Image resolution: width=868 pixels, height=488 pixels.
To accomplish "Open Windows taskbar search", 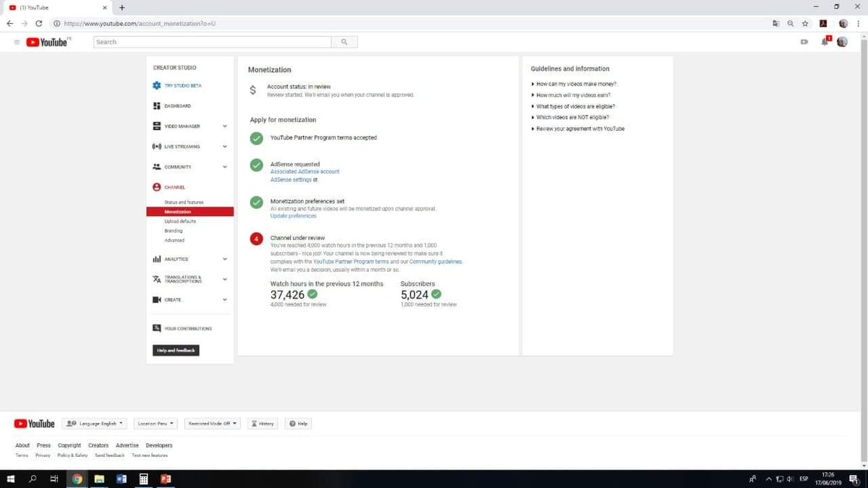I will pos(33,479).
